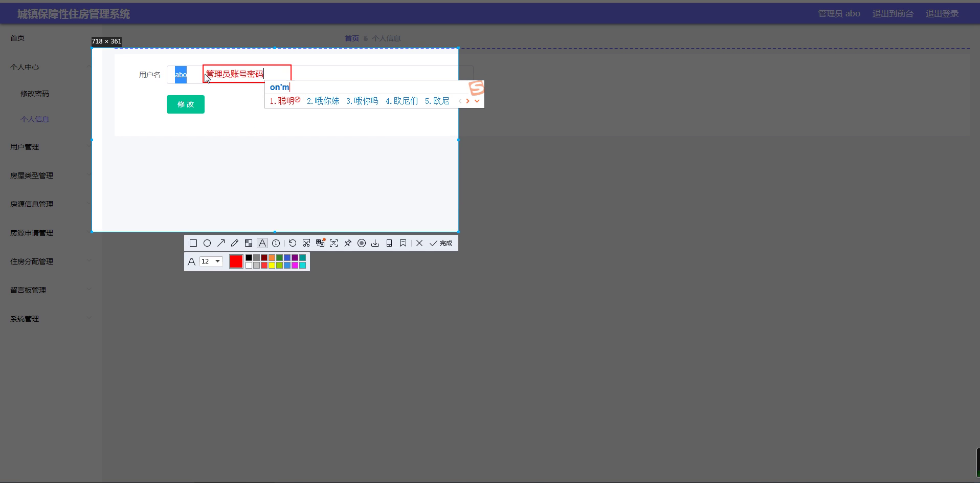Choose IME candidate 2 哦你妹

click(323, 101)
